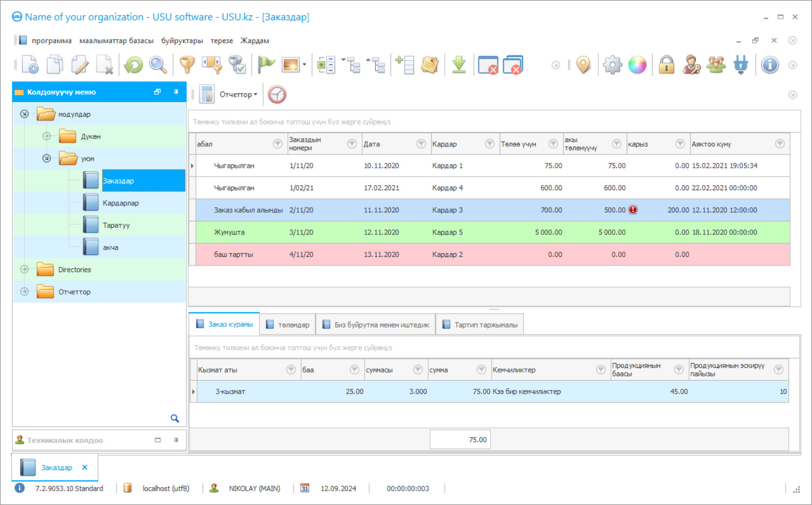Click the picture image icon in toolbar

pos(290,65)
